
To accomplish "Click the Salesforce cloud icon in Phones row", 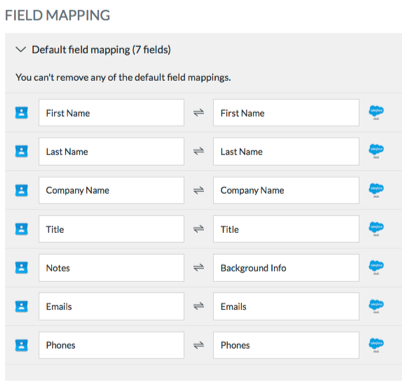I will [x=376, y=345].
